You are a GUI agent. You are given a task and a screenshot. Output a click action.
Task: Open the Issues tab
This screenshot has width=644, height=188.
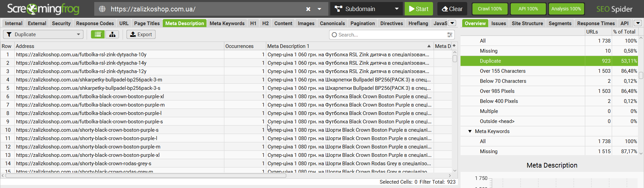coord(498,23)
